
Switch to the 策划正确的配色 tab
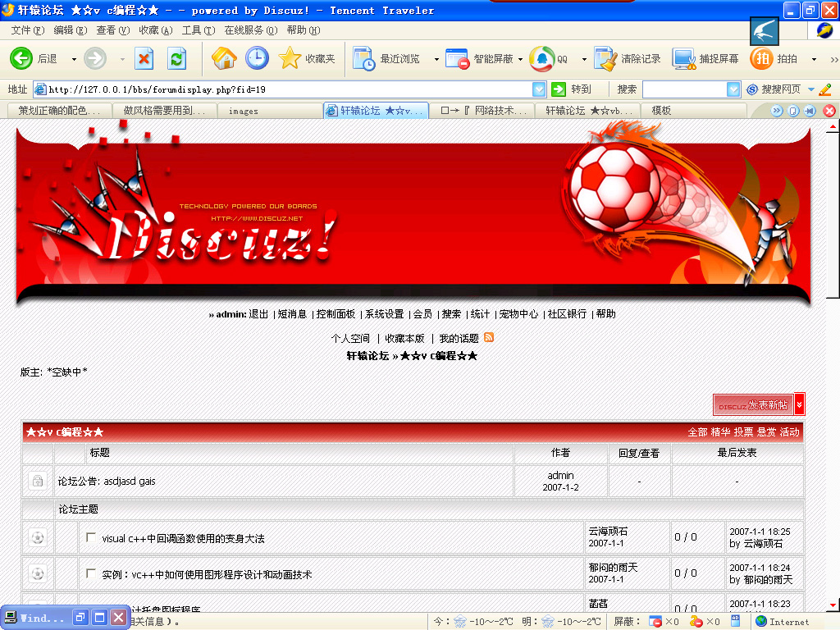click(59, 111)
